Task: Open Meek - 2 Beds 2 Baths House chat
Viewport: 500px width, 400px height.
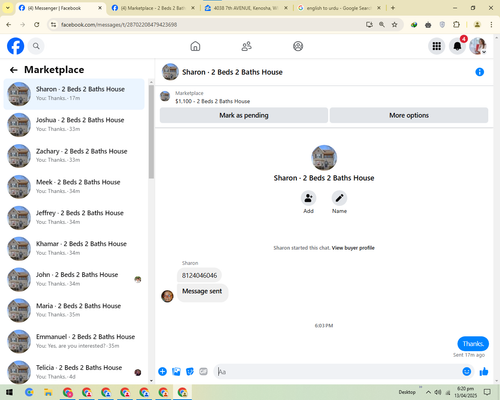Action: [74, 187]
